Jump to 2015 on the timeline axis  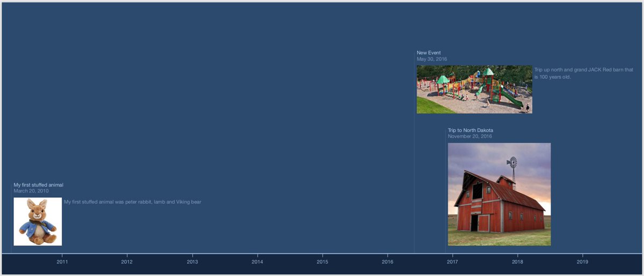[x=322, y=262]
